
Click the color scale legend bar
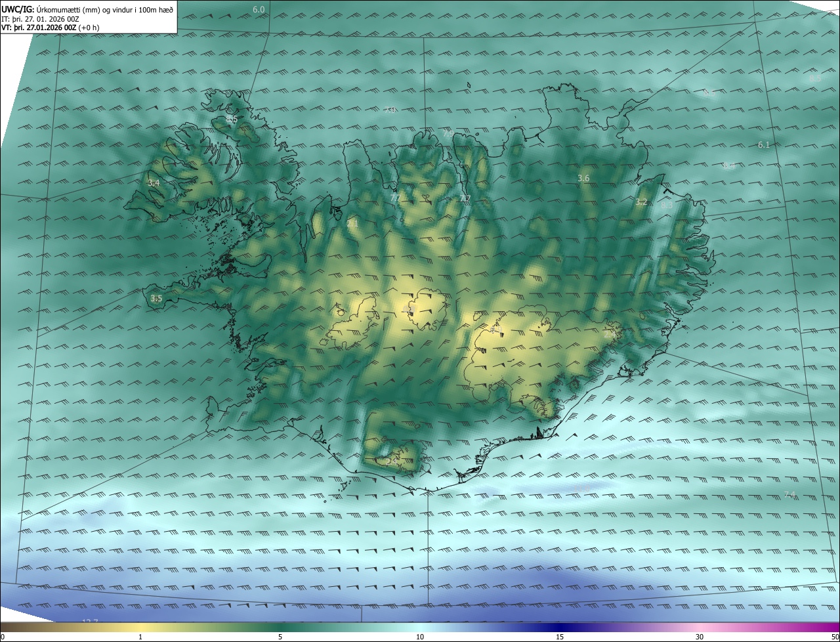tap(420, 627)
